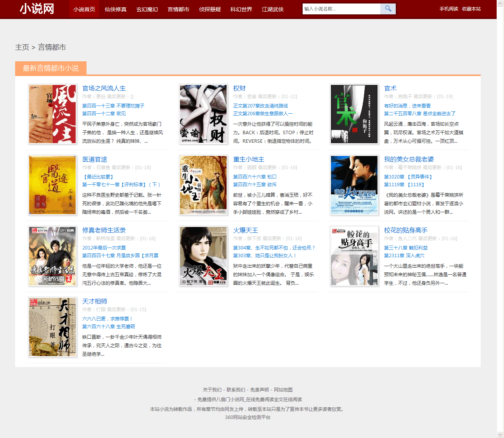Click the 火爆天王 cover image
This screenshot has width=504, height=438.
coord(203,256)
